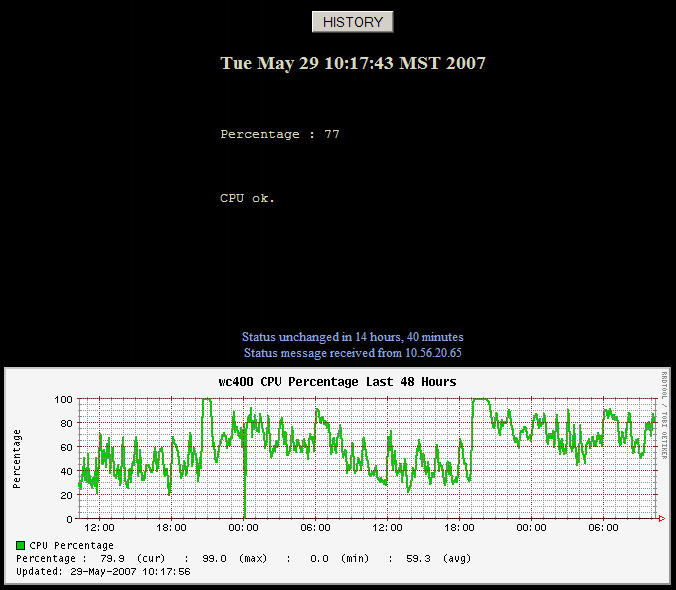Click the status message received from 10.56.20.65 line
This screenshot has width=676, height=590.
[352, 353]
